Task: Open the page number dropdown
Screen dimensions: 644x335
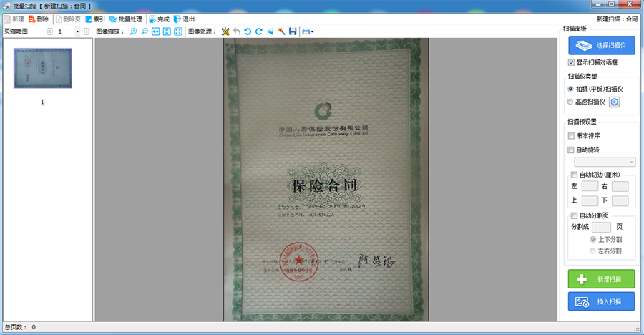Action: [77, 31]
